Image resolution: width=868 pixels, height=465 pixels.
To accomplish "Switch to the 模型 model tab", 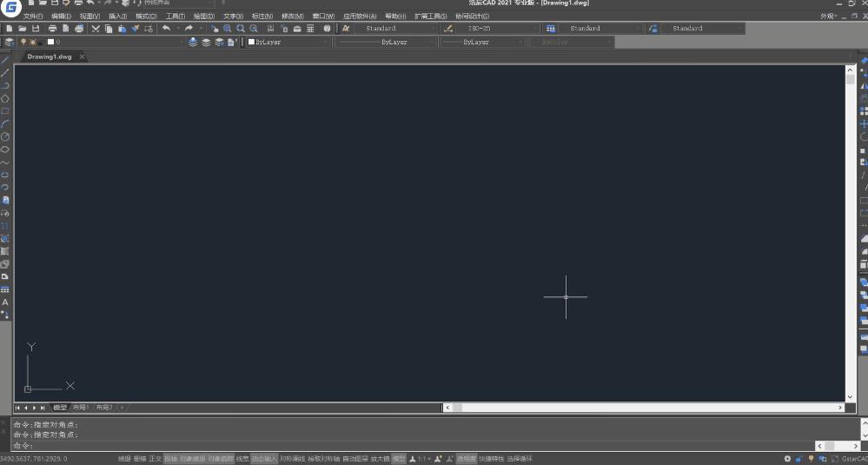I will point(60,408).
